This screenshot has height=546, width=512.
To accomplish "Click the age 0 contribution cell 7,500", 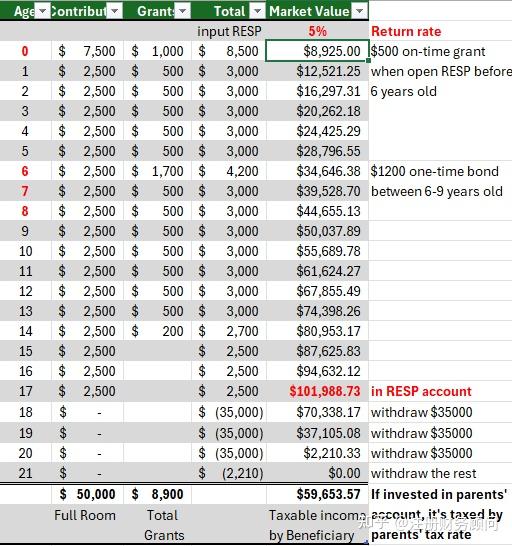I will [87, 51].
